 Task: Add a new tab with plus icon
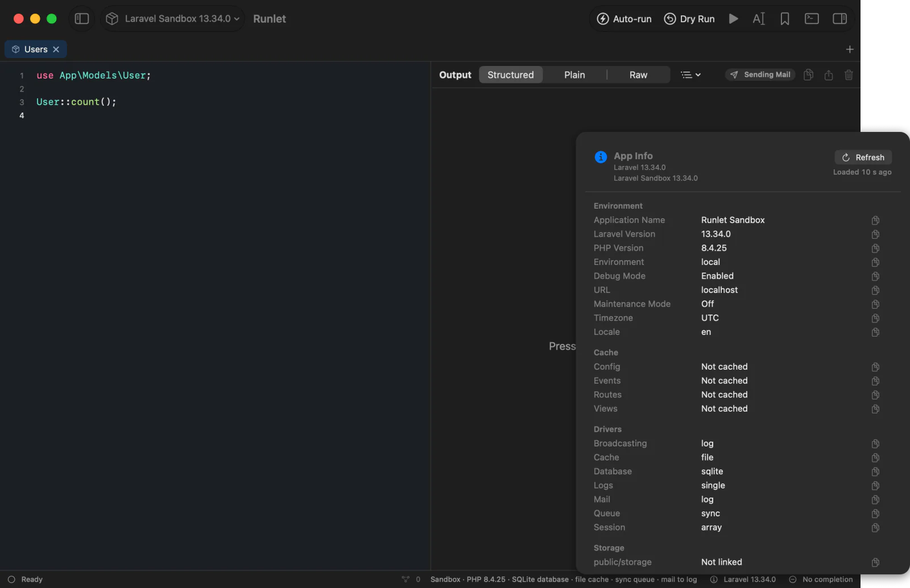tap(850, 49)
